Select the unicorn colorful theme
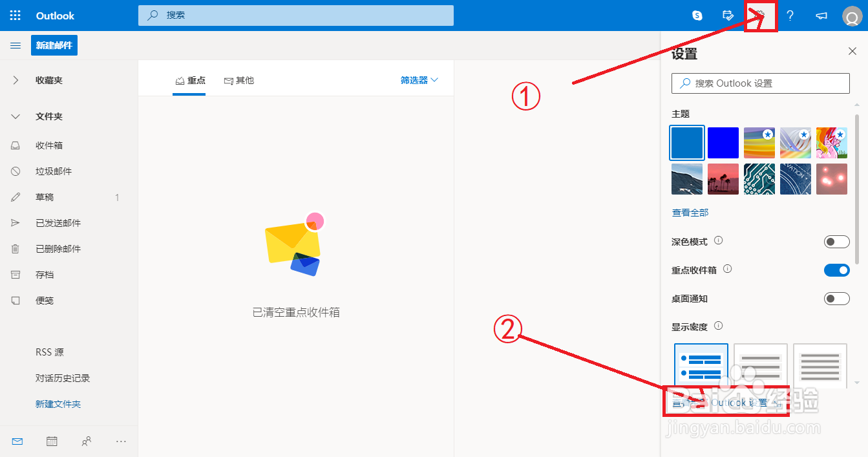 coord(832,143)
